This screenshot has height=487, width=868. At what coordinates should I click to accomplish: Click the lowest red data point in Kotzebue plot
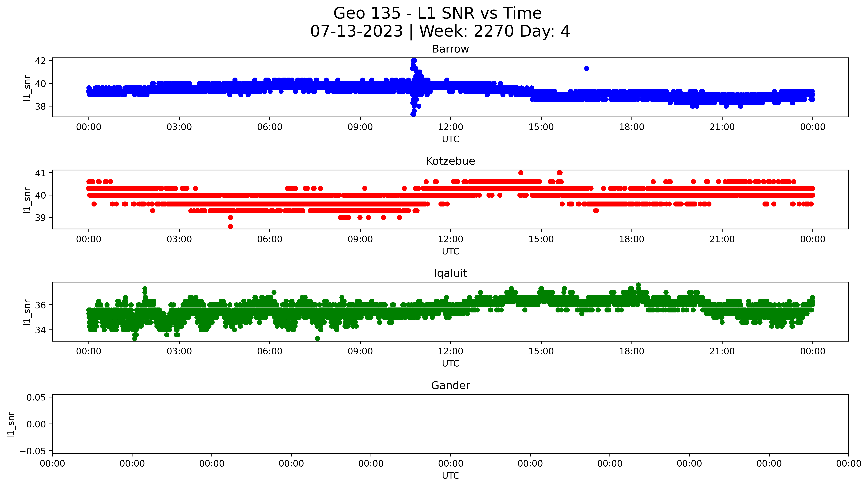(230, 227)
